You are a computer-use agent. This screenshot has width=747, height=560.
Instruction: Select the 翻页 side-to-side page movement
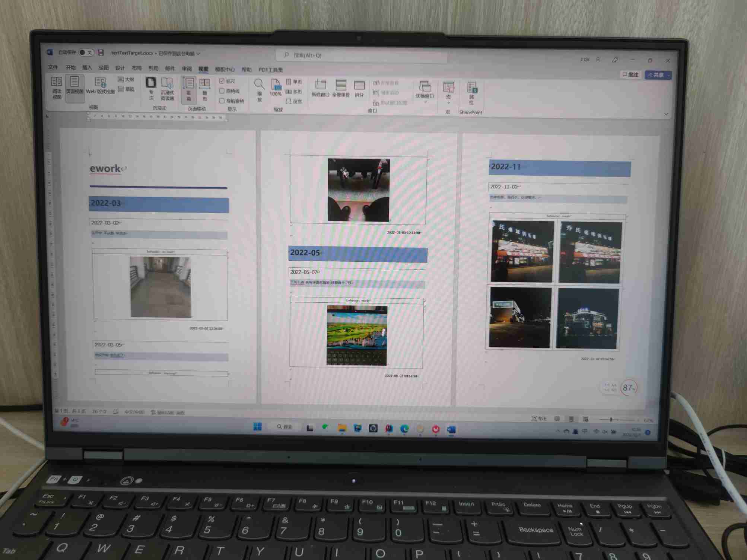pos(204,89)
